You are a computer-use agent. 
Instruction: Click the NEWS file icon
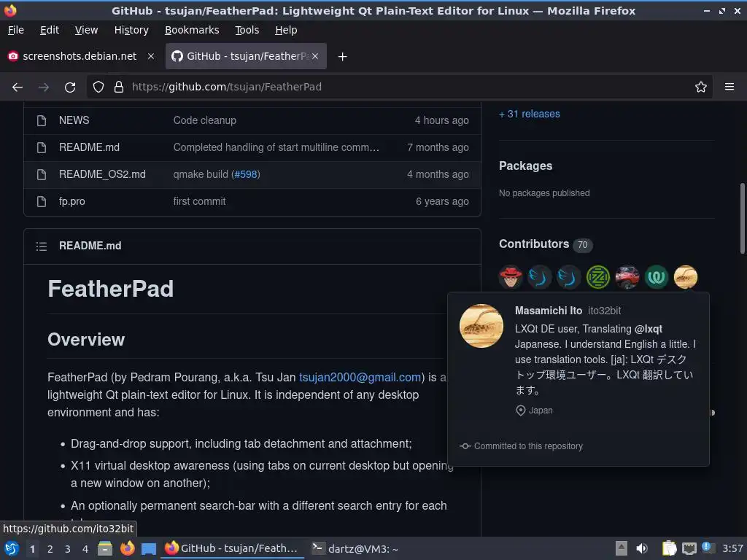[x=42, y=120]
